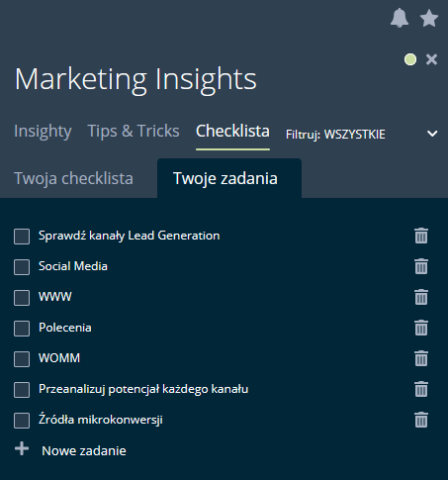The height and width of the screenshot is (480, 448).
Task: Switch to the Insighty tab
Action: 43,132
